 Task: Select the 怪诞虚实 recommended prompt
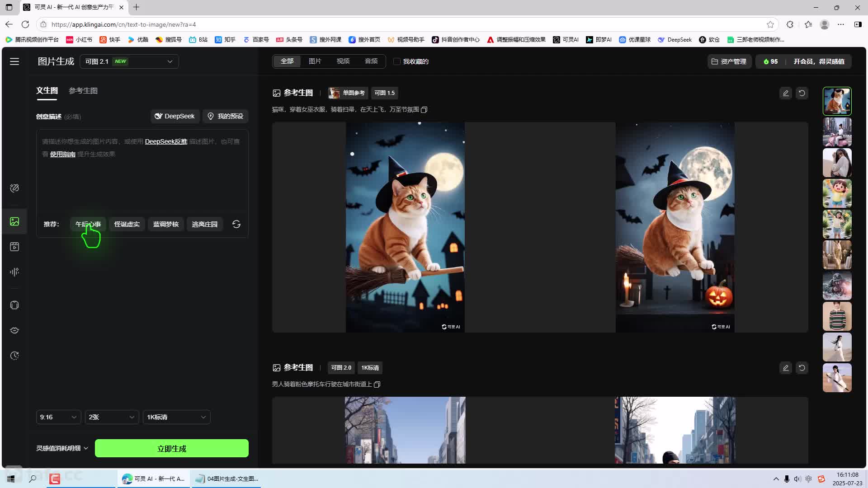click(127, 224)
